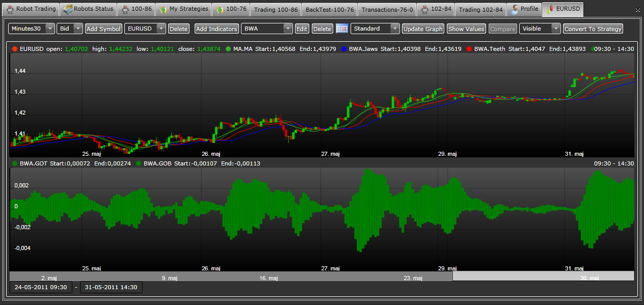Click the person icon on Profile tab
Image resolution: width=644 pixels, height=305 pixels.
[515, 9]
